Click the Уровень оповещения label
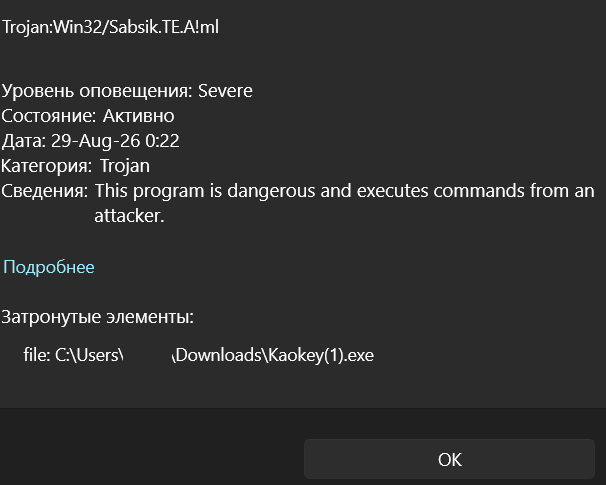 (x=97, y=92)
